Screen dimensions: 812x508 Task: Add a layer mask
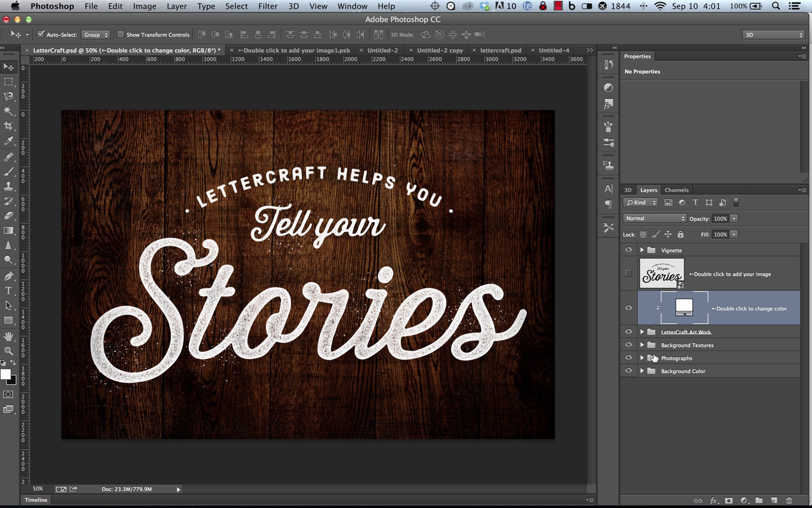click(729, 501)
